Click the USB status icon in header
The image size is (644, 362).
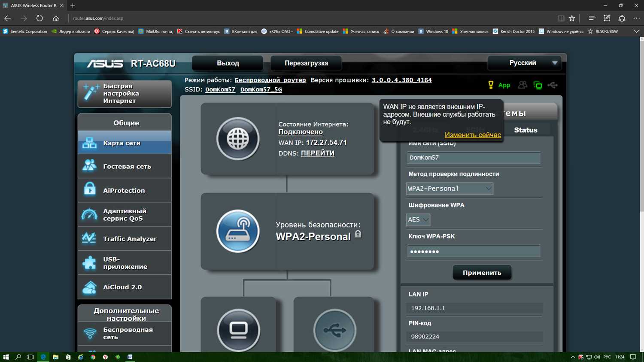[553, 85]
